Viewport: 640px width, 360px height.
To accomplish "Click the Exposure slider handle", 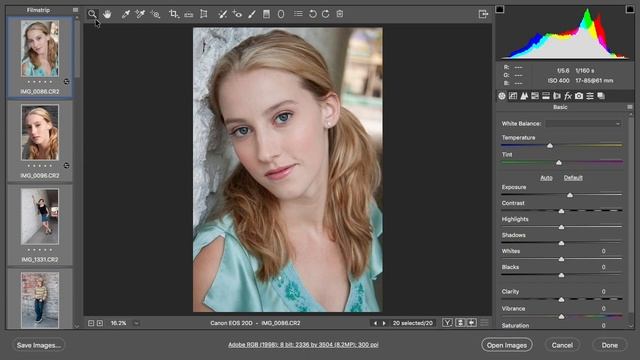I will coord(570,195).
